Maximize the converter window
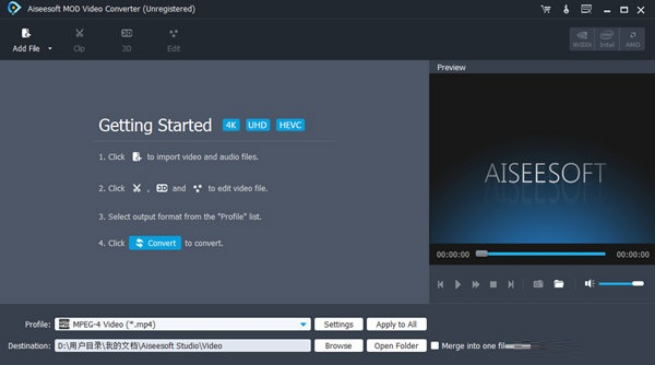 [x=624, y=10]
